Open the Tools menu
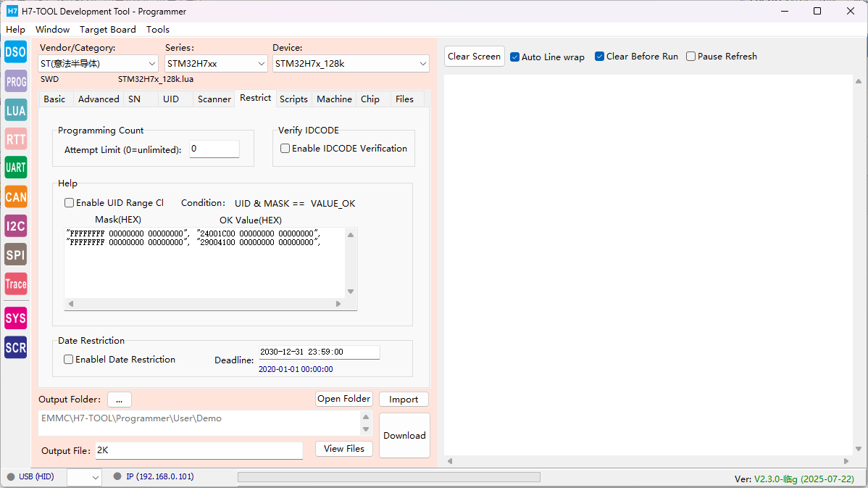The width and height of the screenshot is (868, 488). 158,29
